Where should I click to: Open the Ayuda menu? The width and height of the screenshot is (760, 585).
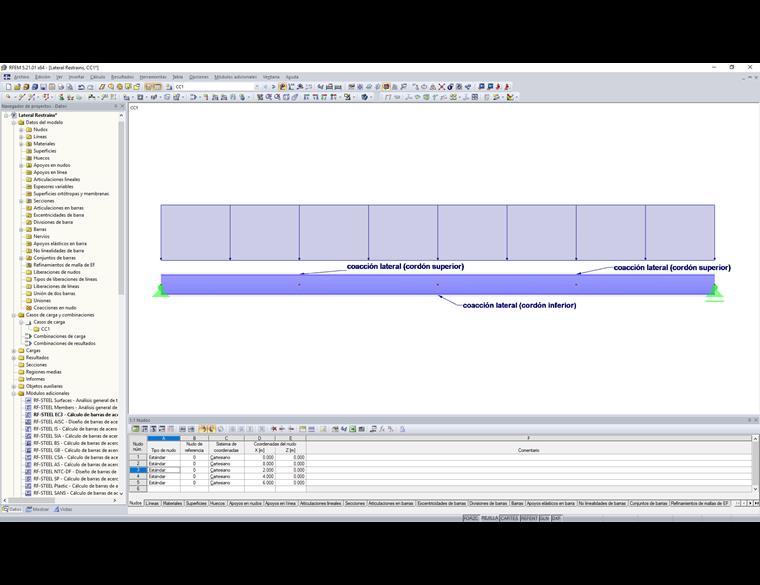[x=292, y=77]
